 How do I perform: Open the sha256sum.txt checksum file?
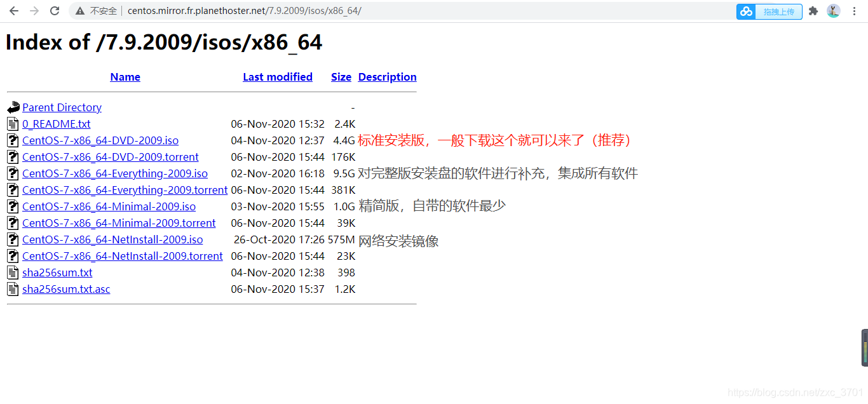(x=57, y=273)
